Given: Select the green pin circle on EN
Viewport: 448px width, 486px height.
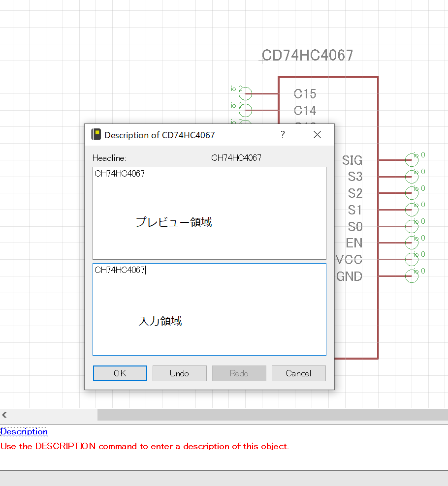Looking at the screenshot, I should point(412,243).
